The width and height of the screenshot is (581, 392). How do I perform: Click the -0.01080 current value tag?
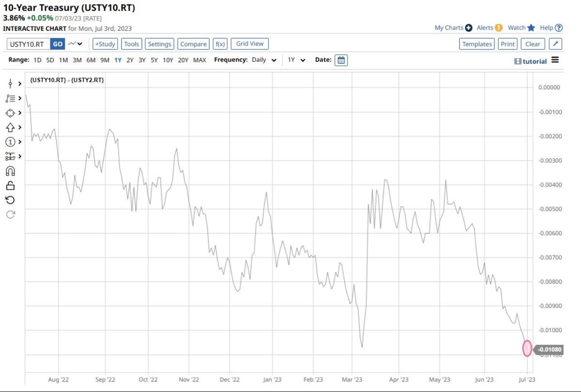549,349
